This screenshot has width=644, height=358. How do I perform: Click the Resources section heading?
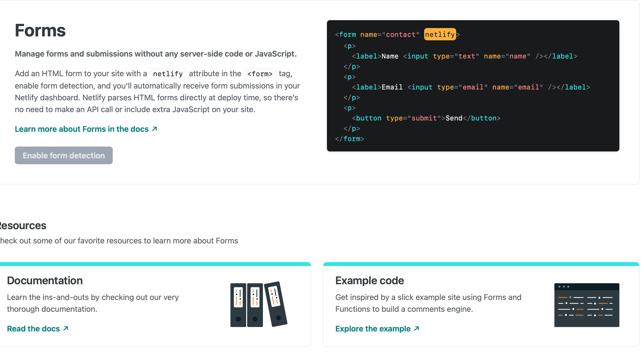23,225
